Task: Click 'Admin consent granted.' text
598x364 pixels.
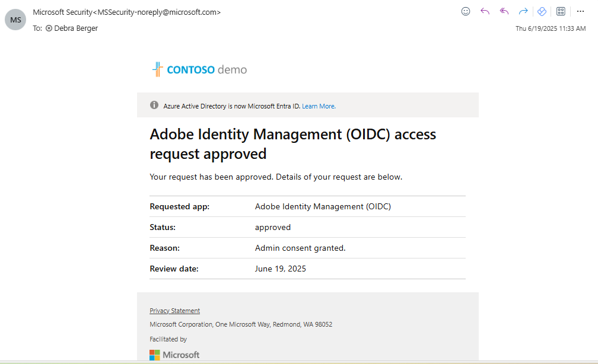Action: click(300, 248)
